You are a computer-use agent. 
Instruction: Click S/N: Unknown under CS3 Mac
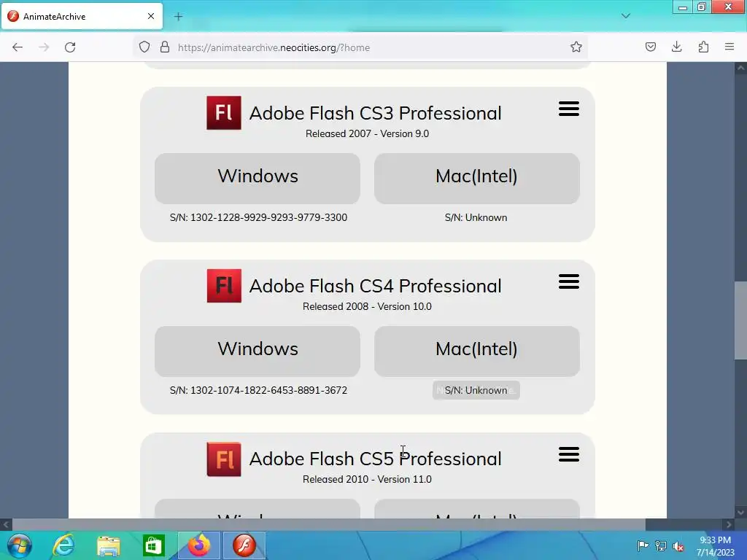click(x=476, y=217)
